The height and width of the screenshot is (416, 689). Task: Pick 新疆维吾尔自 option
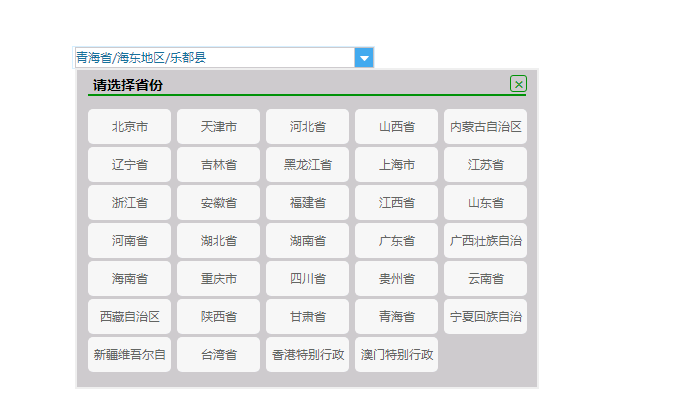[x=129, y=355]
